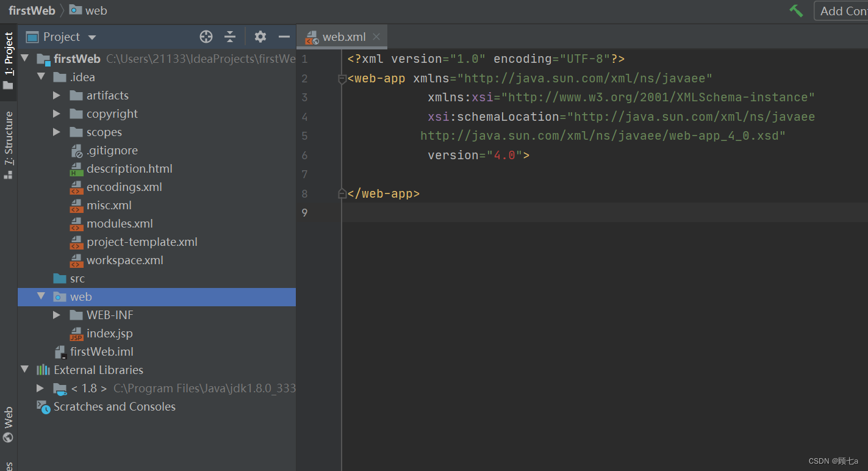Place cursor on empty line 9

604,212
